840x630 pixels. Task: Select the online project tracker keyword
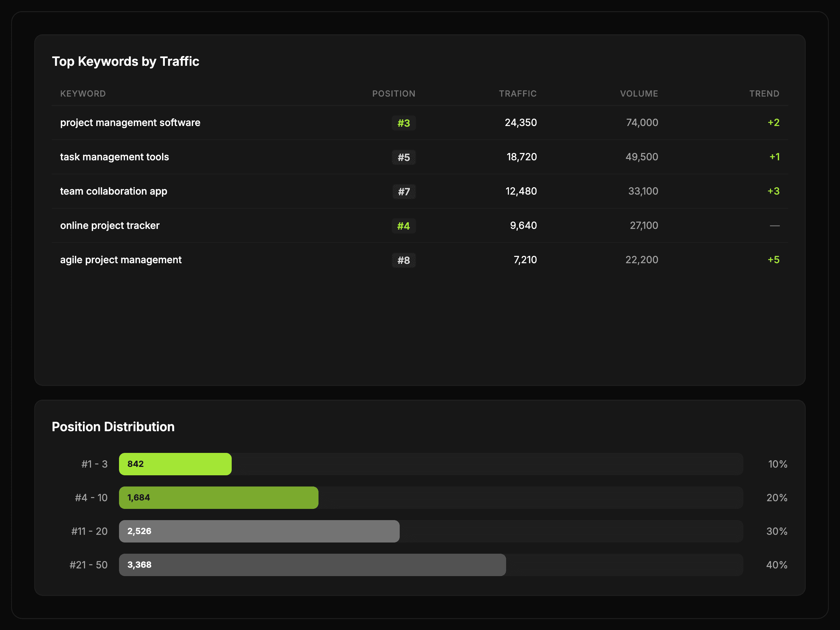110,225
